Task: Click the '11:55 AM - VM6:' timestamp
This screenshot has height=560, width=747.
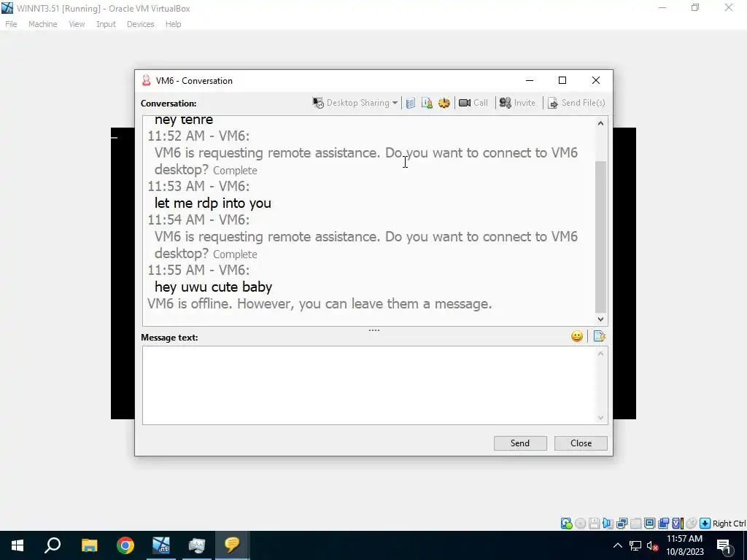Action: tap(198, 270)
